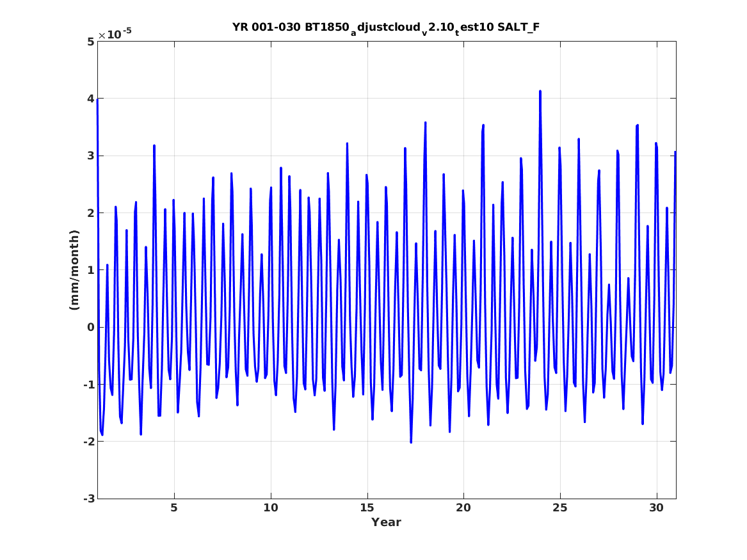Select the "×10^-5" exponent label
This screenshot has width=747, height=560.
[x=115, y=34]
